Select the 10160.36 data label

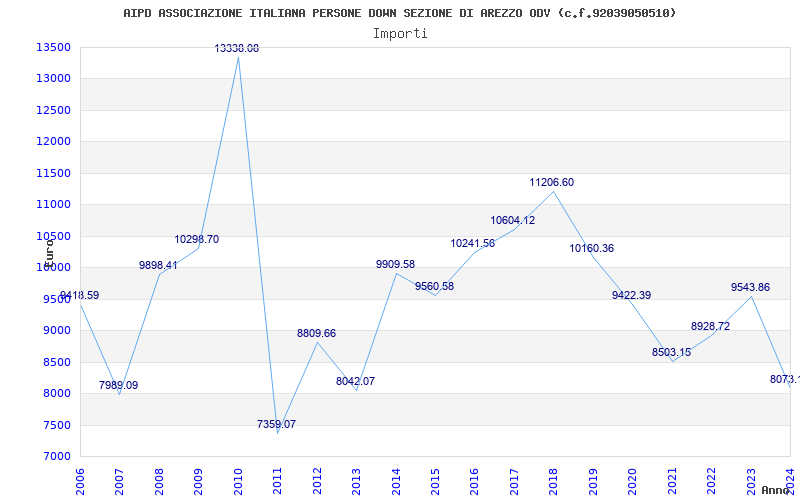click(x=592, y=248)
